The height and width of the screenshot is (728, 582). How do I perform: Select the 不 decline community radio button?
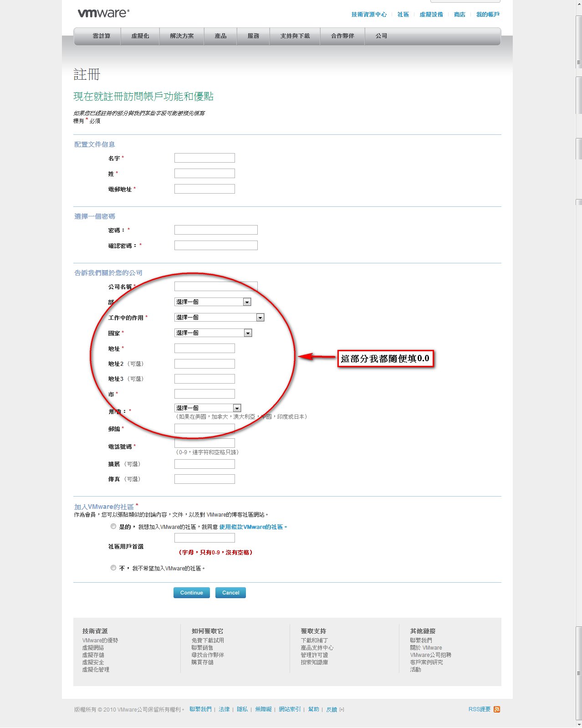click(x=113, y=568)
